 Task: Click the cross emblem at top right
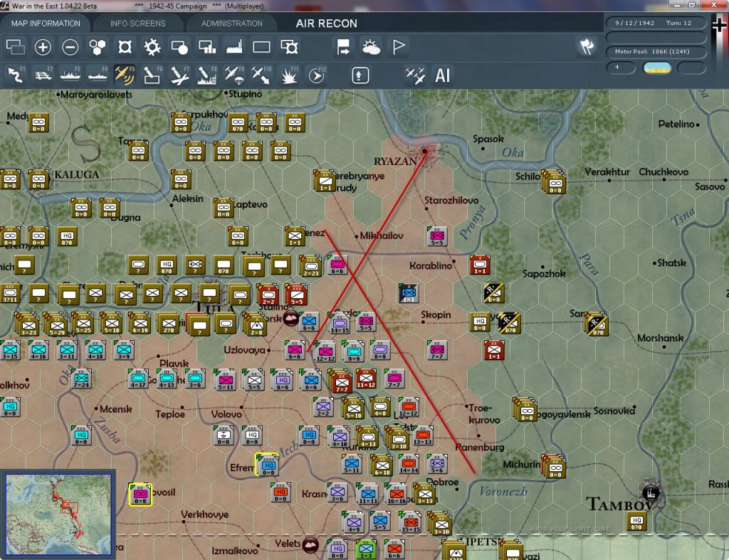pos(719,25)
